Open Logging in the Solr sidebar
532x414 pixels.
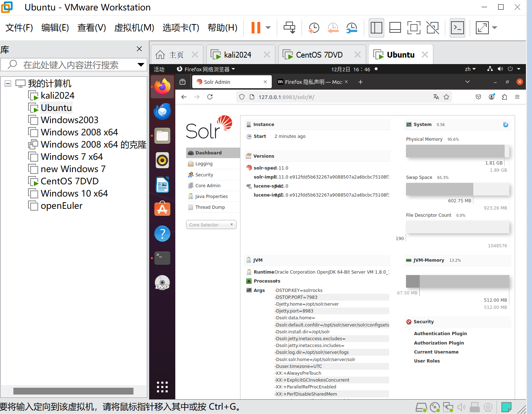[213, 164]
